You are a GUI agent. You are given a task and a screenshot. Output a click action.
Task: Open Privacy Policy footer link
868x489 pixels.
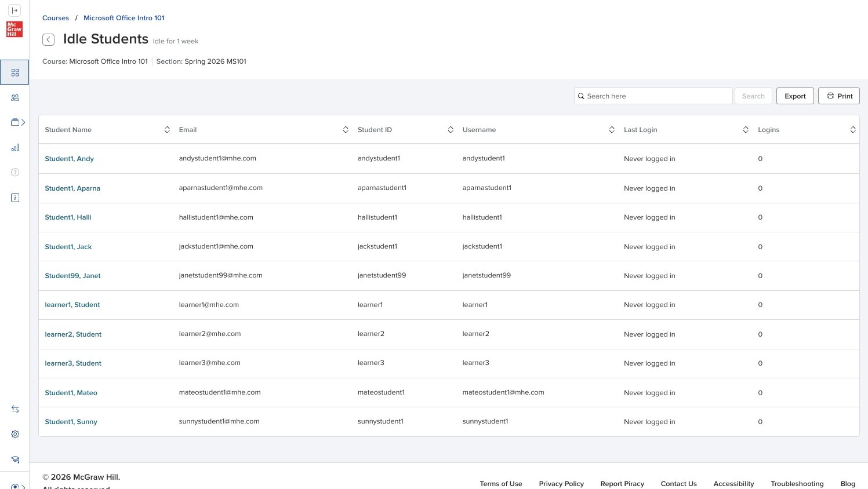561,484
